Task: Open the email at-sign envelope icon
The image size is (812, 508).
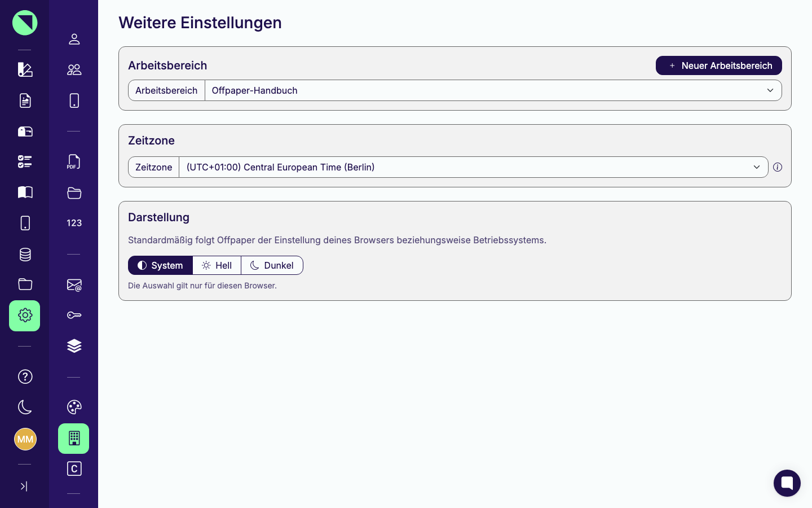Action: coord(74,285)
